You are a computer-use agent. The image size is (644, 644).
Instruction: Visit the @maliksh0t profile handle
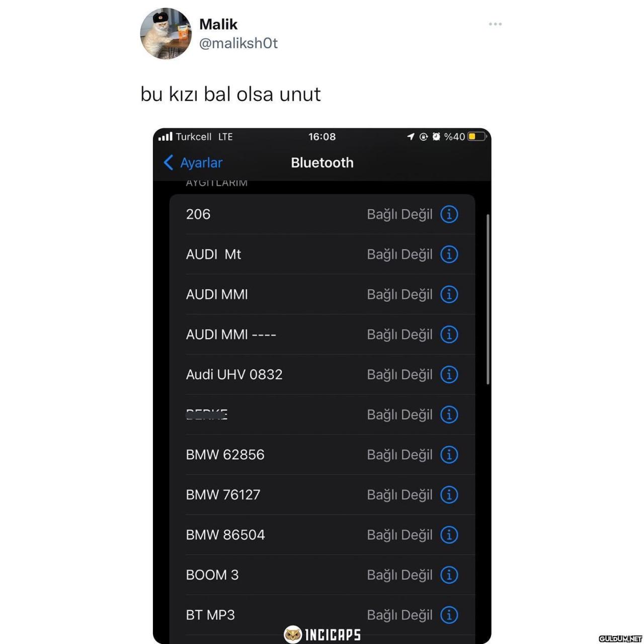(x=238, y=43)
